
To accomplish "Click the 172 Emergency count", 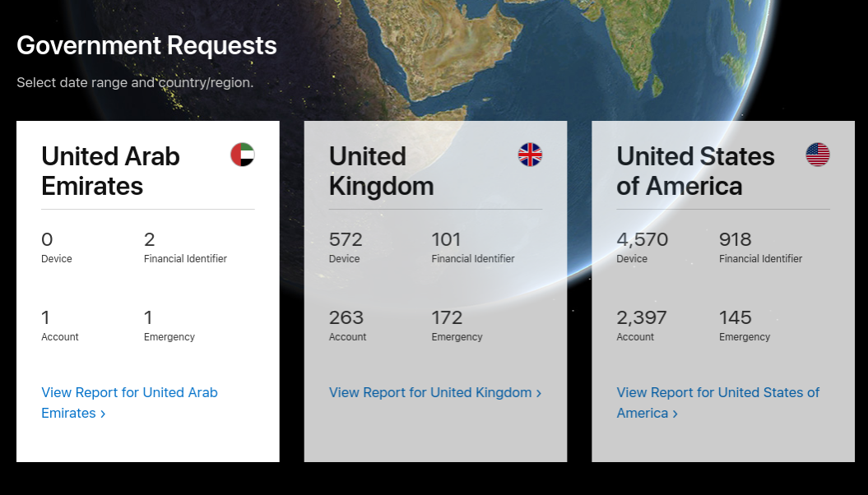I will click(x=447, y=317).
